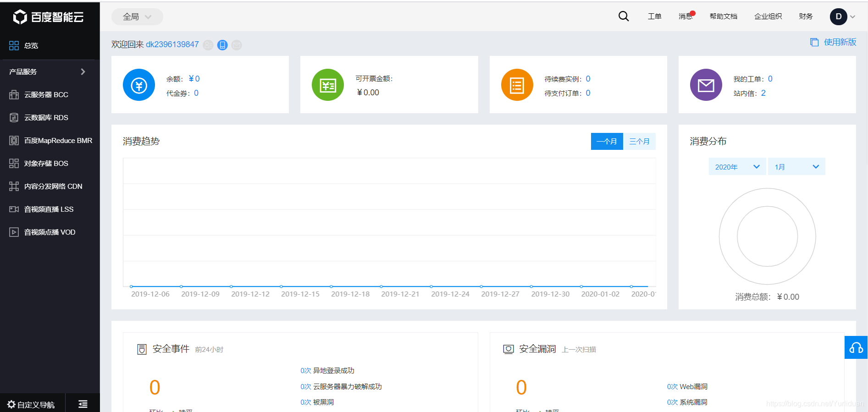The height and width of the screenshot is (412, 868).
Task: Click the 2019-12-06 axis date label
Action: tap(150, 294)
